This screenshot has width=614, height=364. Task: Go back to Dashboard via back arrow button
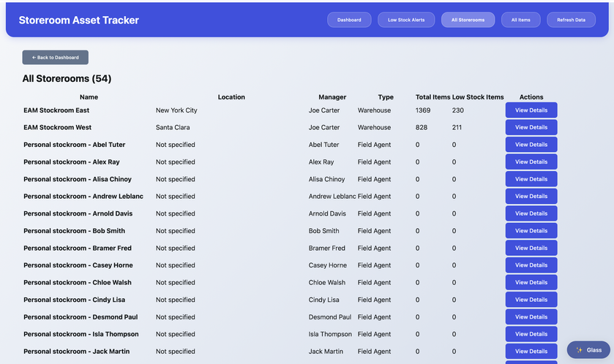click(56, 57)
